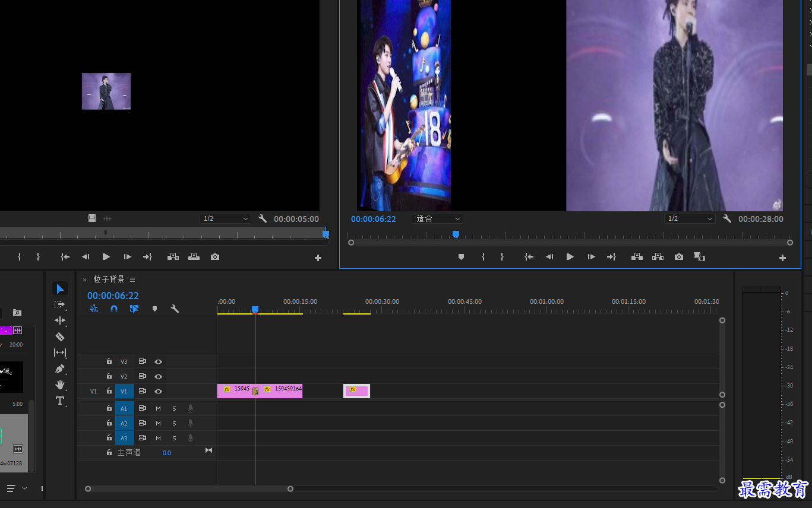812x508 pixels.
Task: Select the Slip tool
Action: (60, 353)
